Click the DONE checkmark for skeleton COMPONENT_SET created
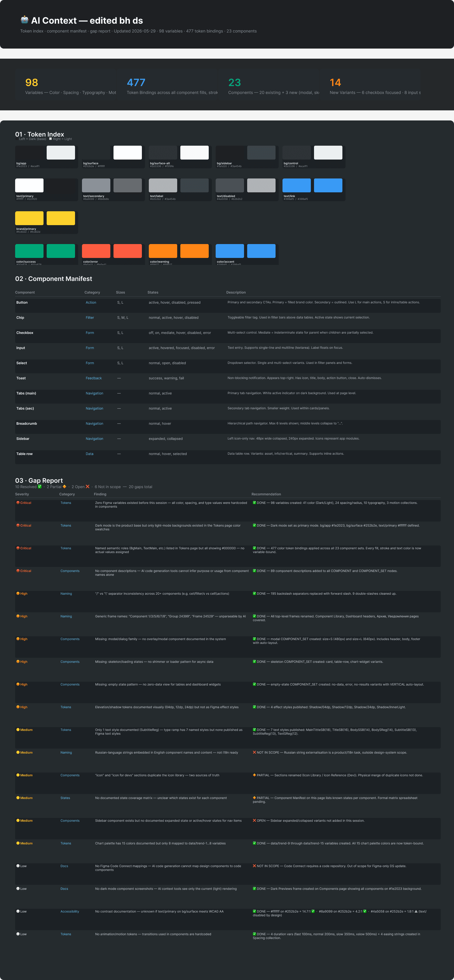The width and height of the screenshot is (454, 980). click(254, 662)
